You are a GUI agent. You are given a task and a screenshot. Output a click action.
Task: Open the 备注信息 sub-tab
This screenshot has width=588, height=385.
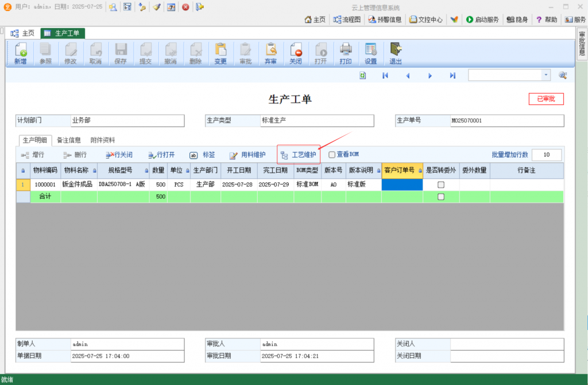coord(69,140)
